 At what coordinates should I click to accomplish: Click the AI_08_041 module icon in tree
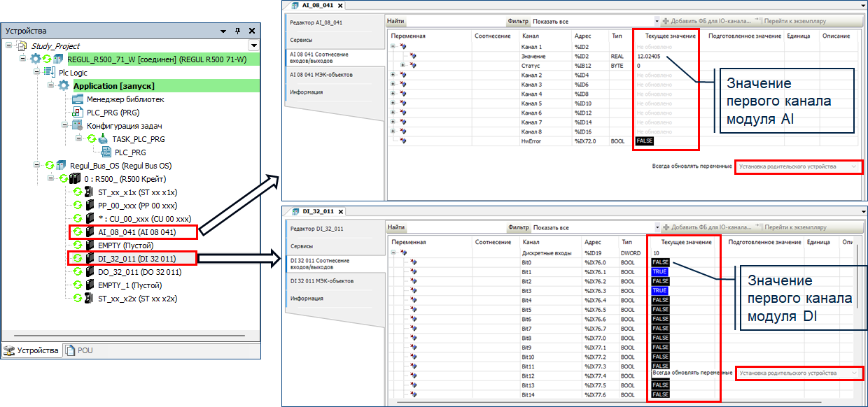point(90,231)
